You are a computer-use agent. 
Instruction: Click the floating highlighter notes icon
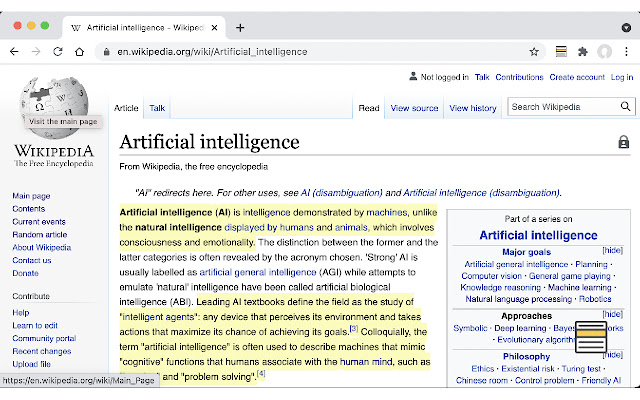tap(591, 336)
